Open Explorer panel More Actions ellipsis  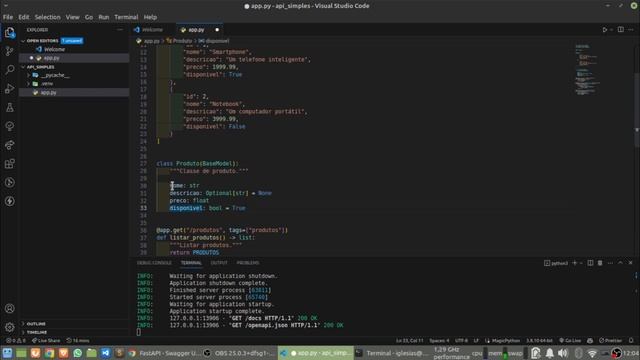[120, 30]
